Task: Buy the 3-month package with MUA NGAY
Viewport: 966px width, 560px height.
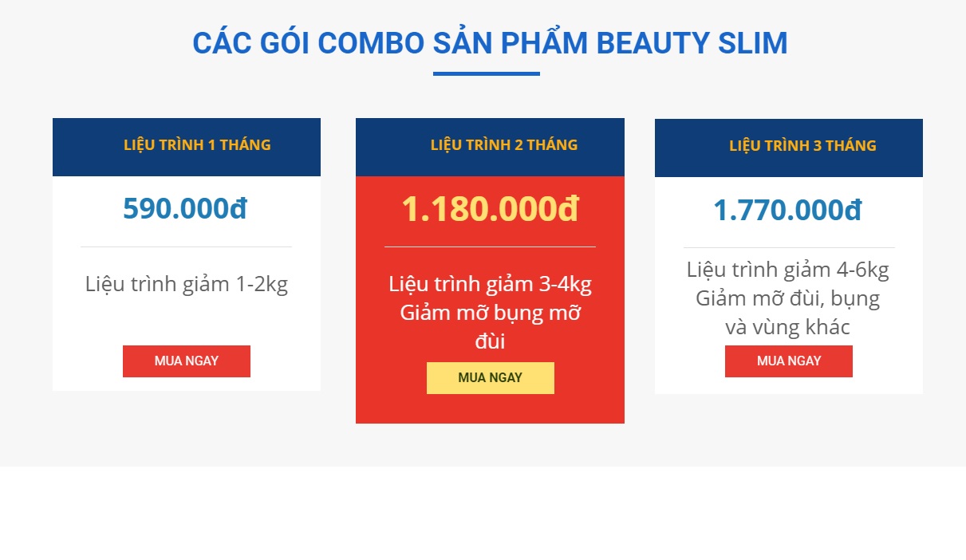Action: [x=789, y=361]
